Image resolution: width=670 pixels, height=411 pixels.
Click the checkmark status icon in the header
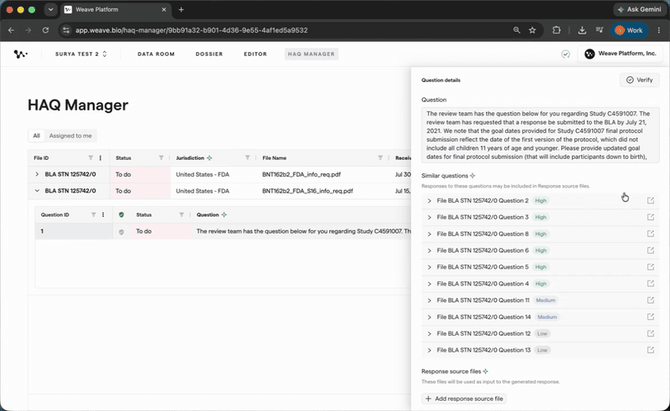[x=565, y=54]
